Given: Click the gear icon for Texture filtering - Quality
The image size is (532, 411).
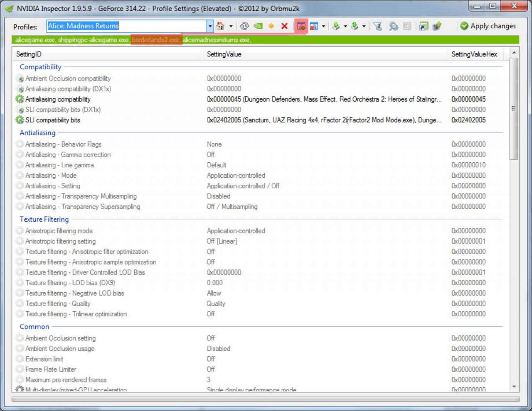Looking at the screenshot, I should pyautogui.click(x=20, y=303).
